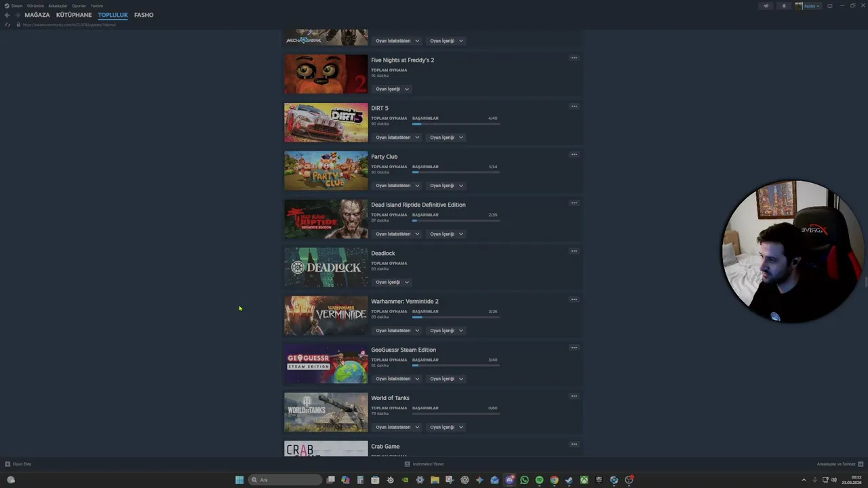The image size is (868, 488).
Task: Open Windows Start menu
Action: tap(239, 480)
